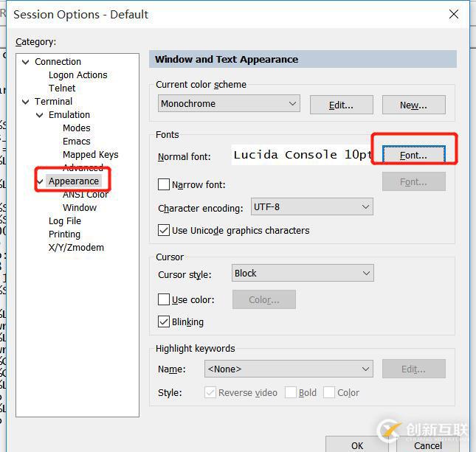Collapse the Connection tree node

26,62
